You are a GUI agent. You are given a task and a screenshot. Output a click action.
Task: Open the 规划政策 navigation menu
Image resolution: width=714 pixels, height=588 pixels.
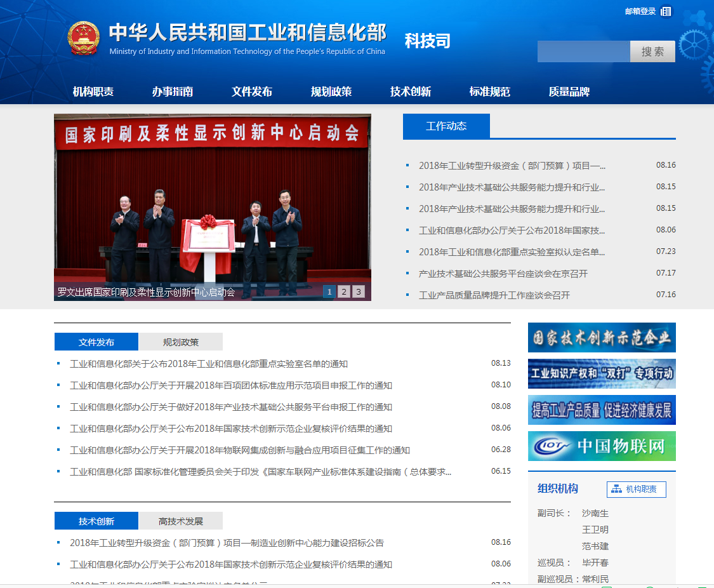point(331,91)
